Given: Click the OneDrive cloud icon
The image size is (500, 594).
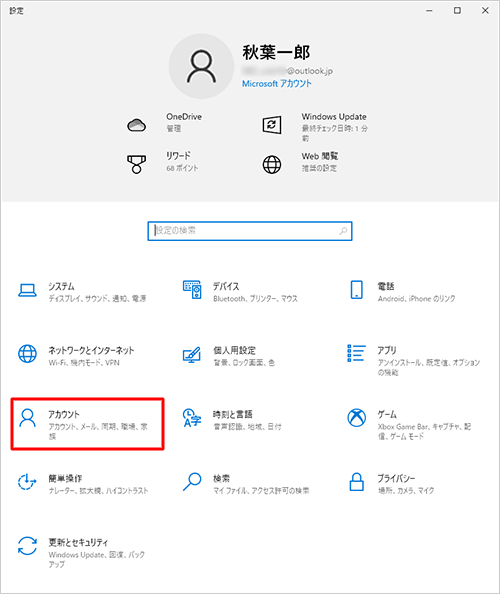Looking at the screenshot, I should (136, 125).
